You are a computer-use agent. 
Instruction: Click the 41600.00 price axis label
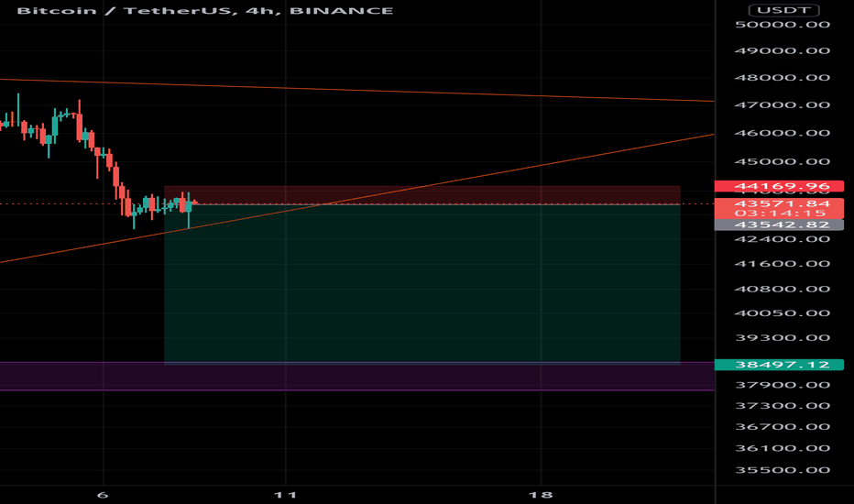[x=783, y=264]
